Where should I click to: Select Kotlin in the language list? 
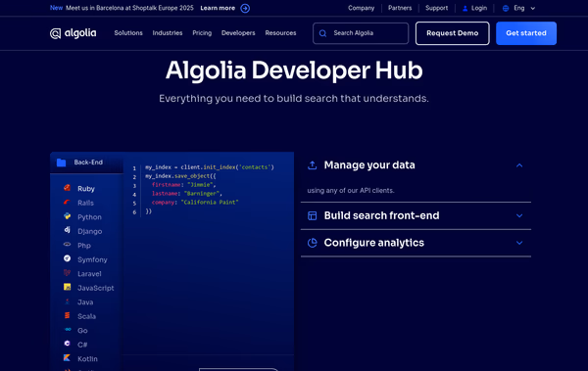pos(87,358)
